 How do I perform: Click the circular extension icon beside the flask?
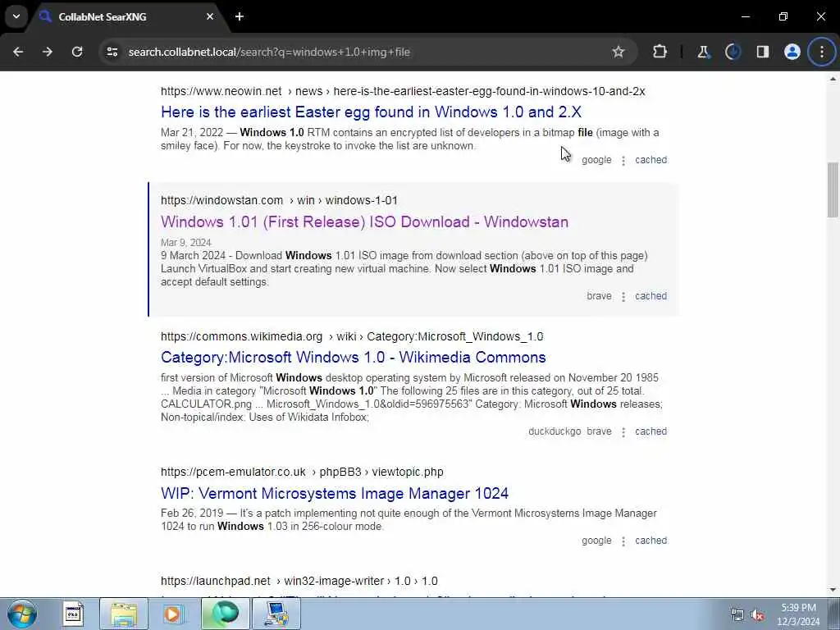pyautogui.click(x=733, y=52)
